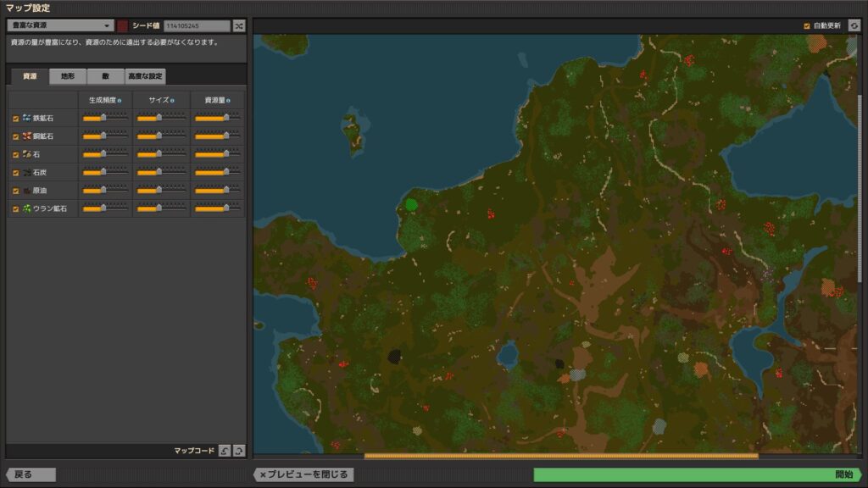Click the 鉄鉱石 label text
Viewport: 868px width, 488px height.
coord(43,118)
